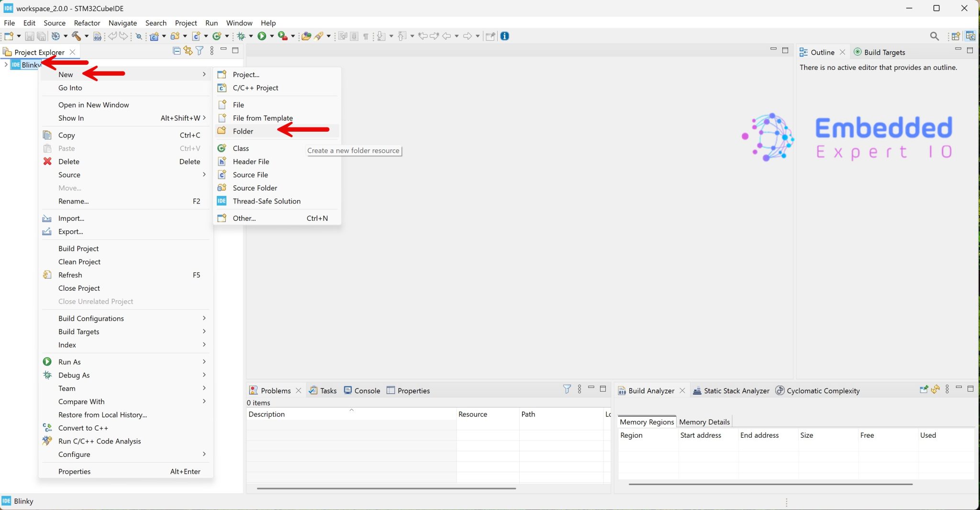
Task: Toggle the Pin Console icon in Build Analyzer
Action: [923, 389]
